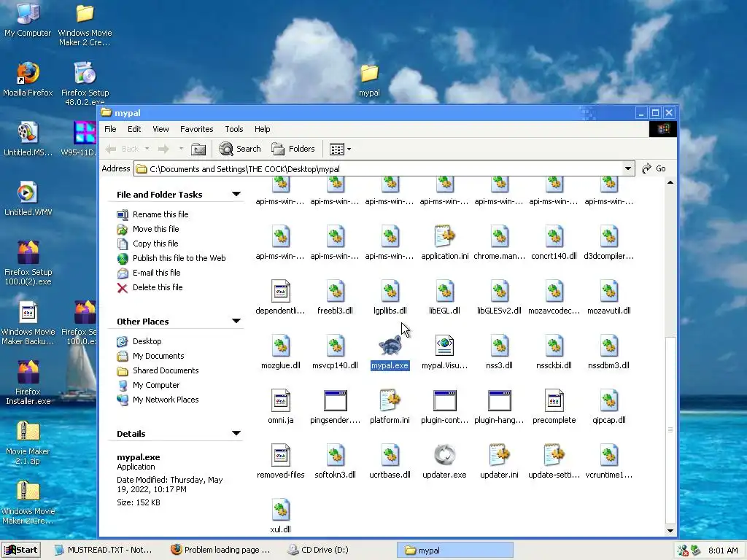
Task: Collapse the Details section
Action: coord(236,433)
